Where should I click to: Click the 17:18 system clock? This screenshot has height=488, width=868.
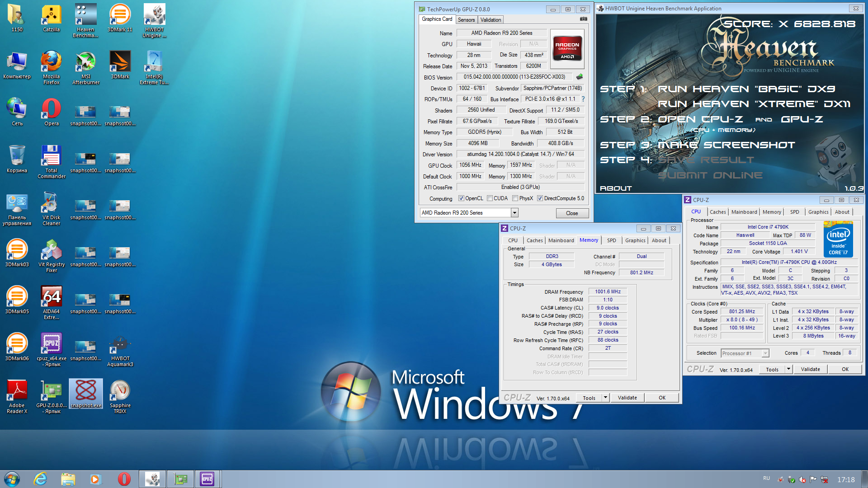pyautogui.click(x=846, y=479)
